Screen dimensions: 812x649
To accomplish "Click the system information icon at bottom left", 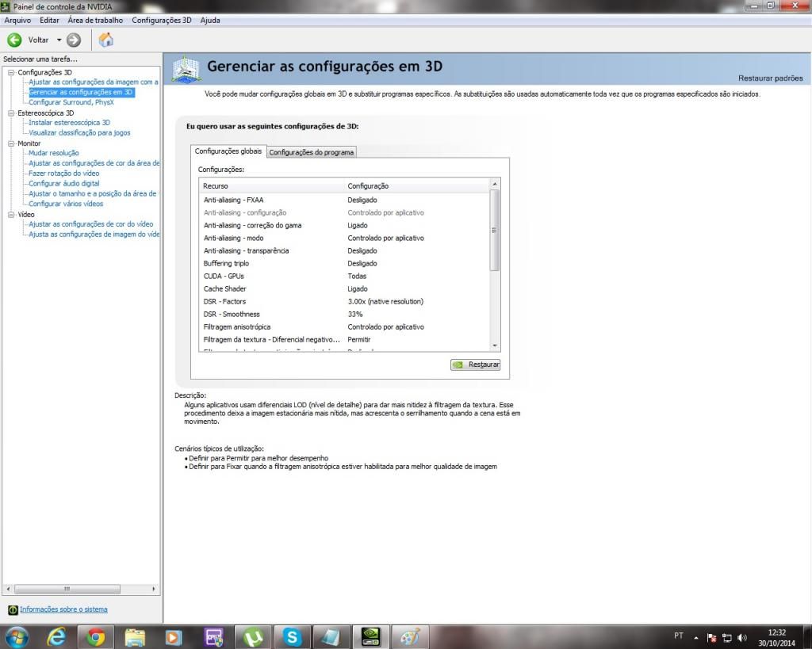I will [13, 609].
